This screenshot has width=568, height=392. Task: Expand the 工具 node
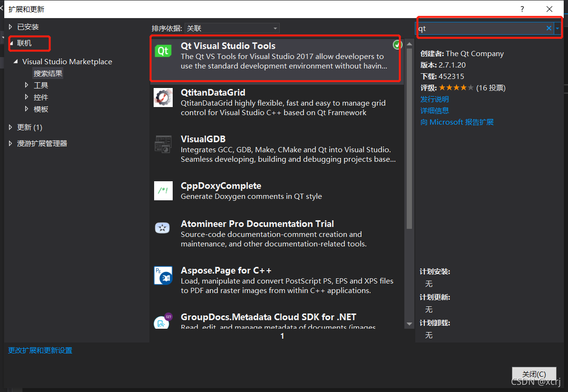pyautogui.click(x=27, y=85)
